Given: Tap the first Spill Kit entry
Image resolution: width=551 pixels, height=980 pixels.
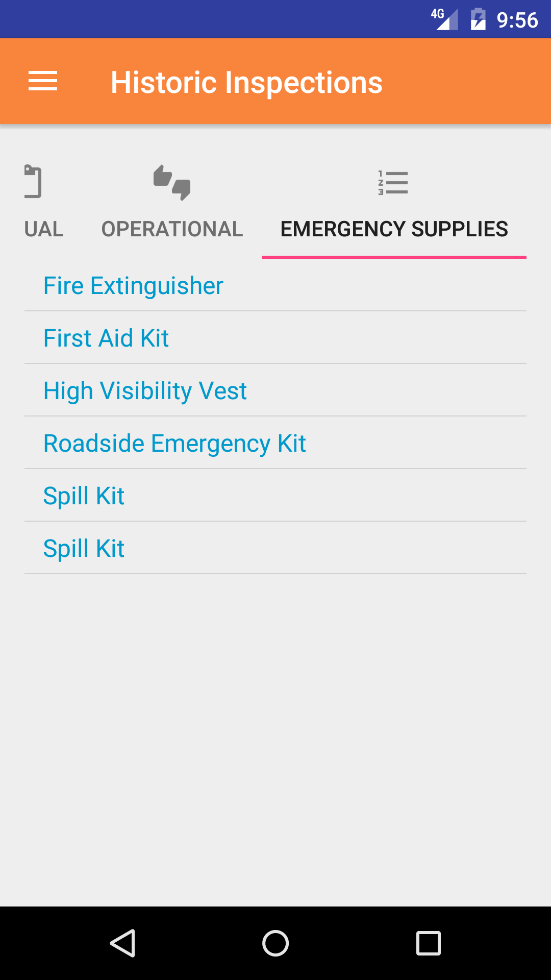Looking at the screenshot, I should tap(84, 496).
